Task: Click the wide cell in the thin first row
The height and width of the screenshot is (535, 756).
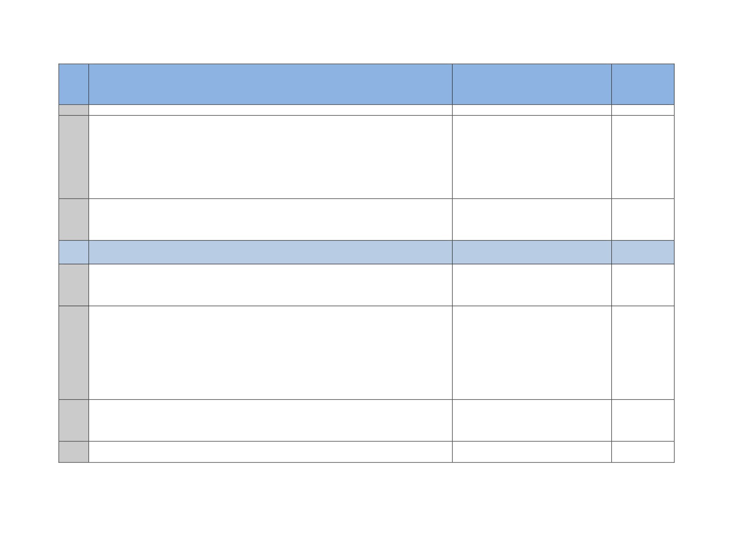Action: coord(270,110)
